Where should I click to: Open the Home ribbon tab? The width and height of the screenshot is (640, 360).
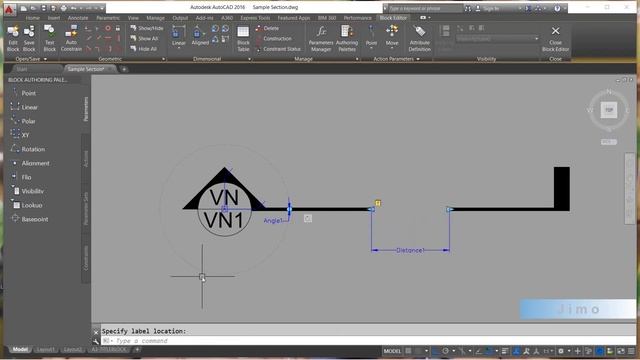32,18
